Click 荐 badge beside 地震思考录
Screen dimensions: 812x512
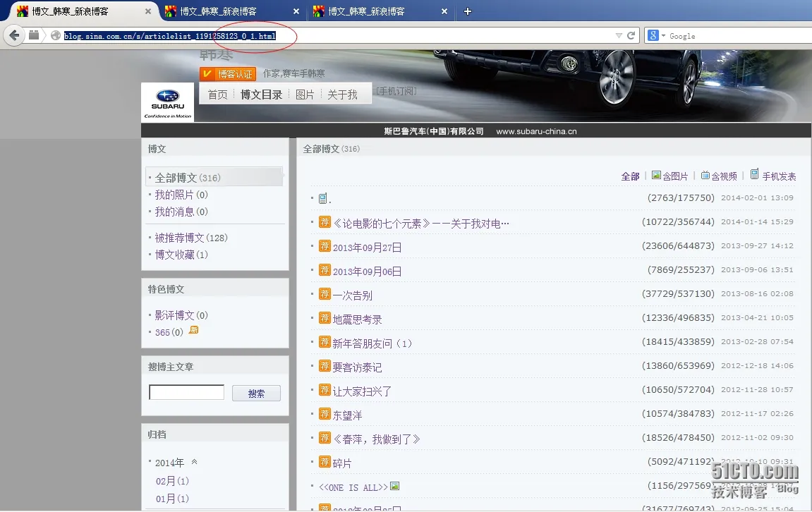click(x=325, y=318)
